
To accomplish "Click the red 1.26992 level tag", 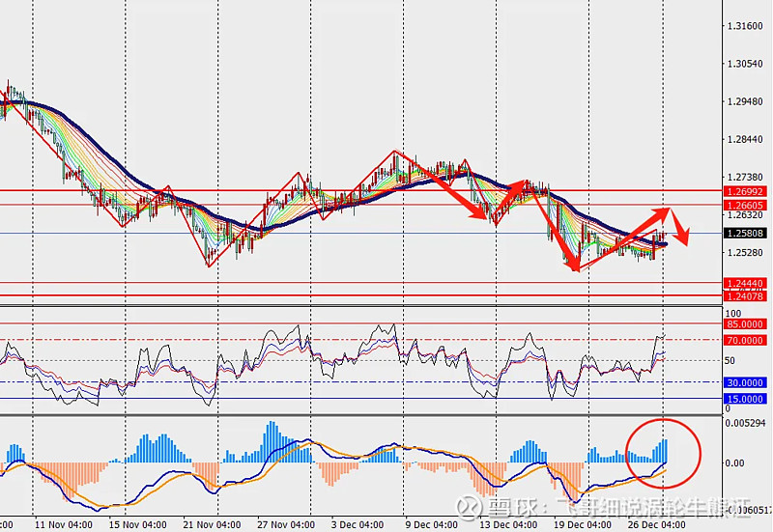I will click(745, 191).
